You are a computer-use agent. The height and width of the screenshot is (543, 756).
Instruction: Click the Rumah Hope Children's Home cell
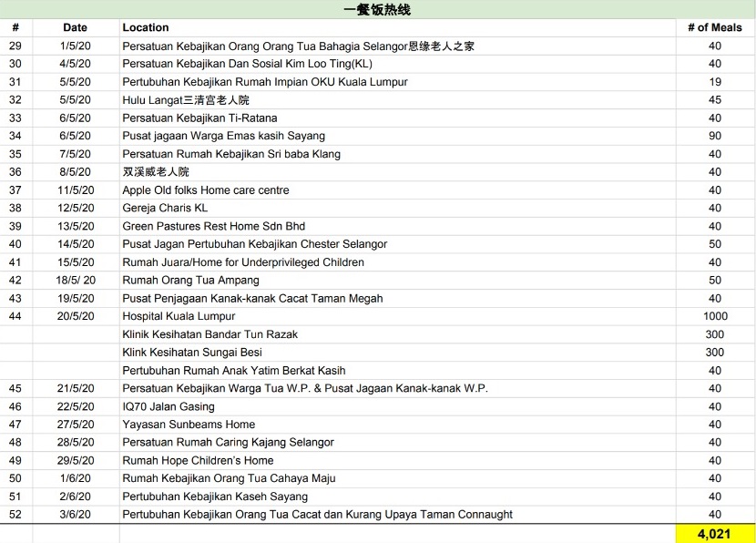pyautogui.click(x=198, y=461)
